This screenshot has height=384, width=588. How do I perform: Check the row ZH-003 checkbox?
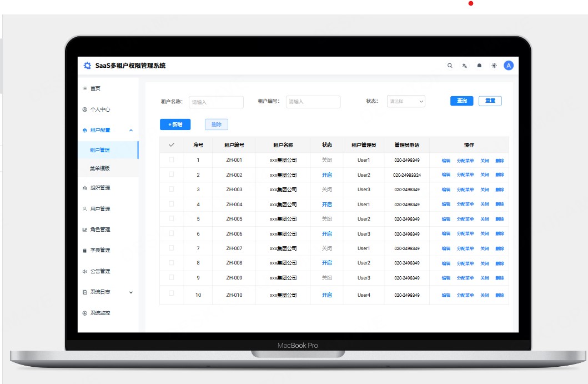tap(172, 189)
